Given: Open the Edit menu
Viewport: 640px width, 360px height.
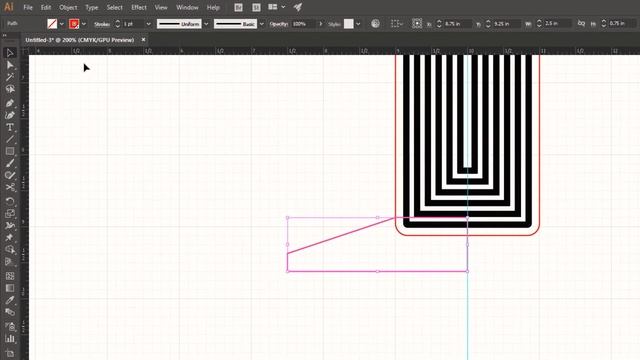Looking at the screenshot, I should tap(46, 7).
